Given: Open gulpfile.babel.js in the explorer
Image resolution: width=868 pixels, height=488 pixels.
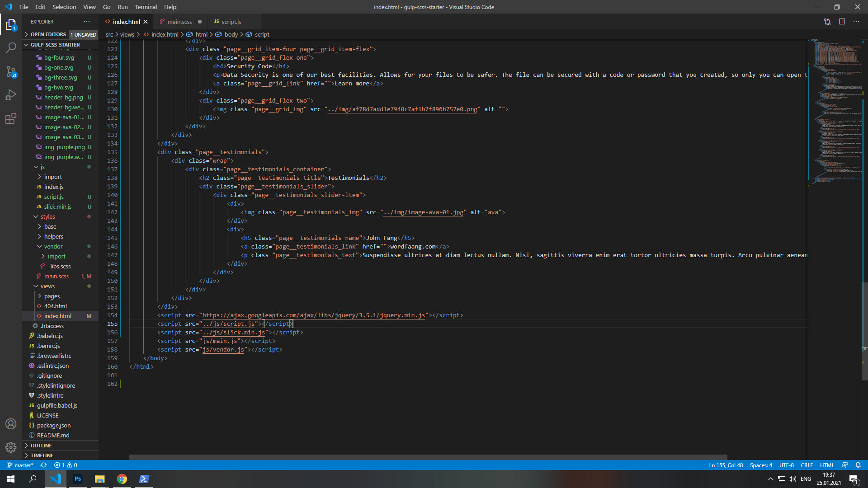Looking at the screenshot, I should [60, 406].
